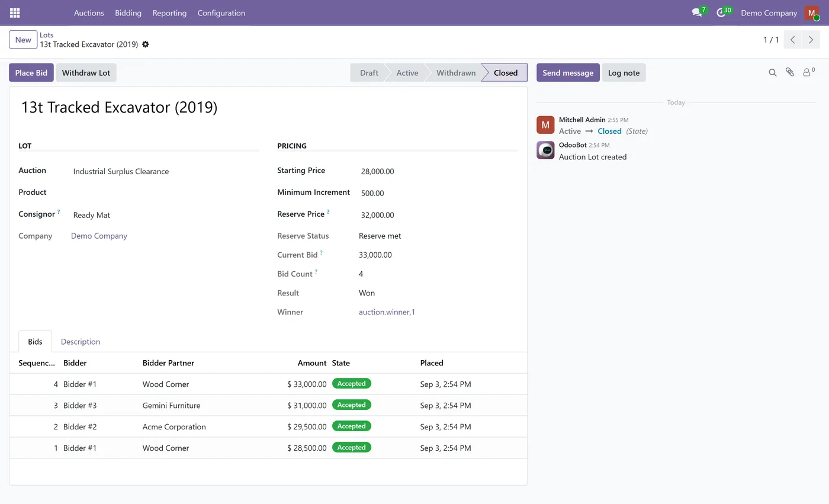This screenshot has height=504, width=829.
Task: Show followers icon in chatter
Action: 809,72
